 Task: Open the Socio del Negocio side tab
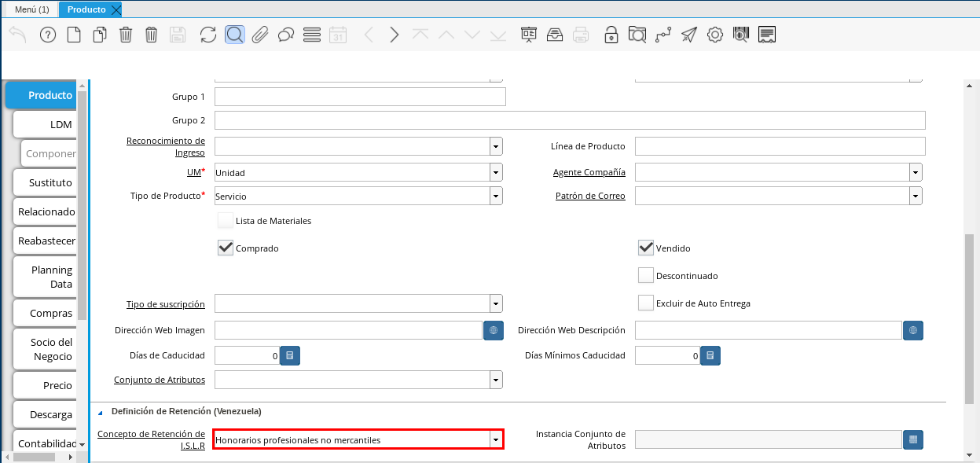(x=45, y=349)
